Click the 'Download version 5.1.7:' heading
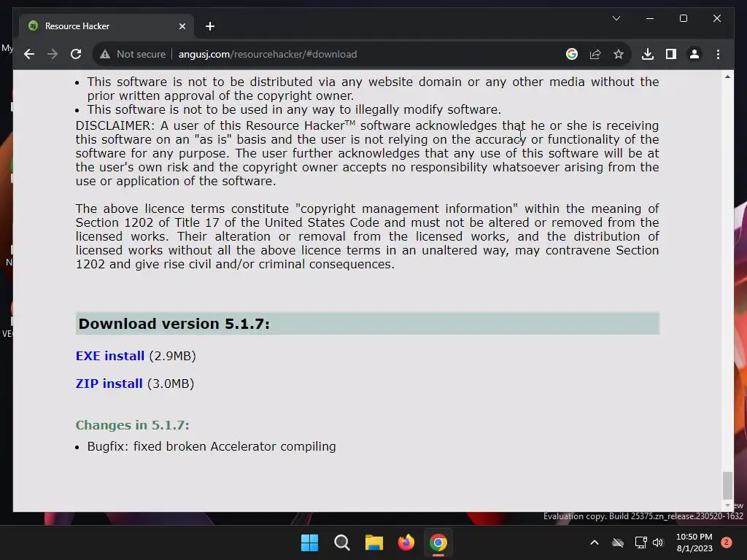 [x=174, y=324]
